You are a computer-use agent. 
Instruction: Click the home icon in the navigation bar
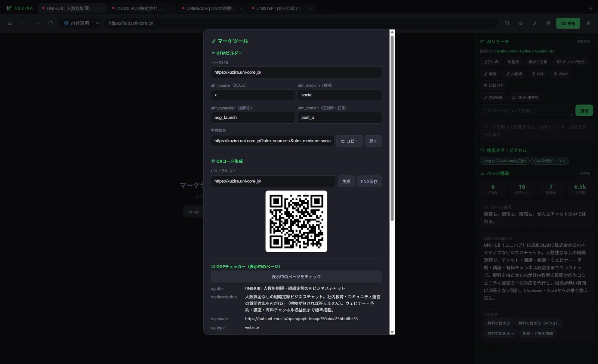pos(10,24)
